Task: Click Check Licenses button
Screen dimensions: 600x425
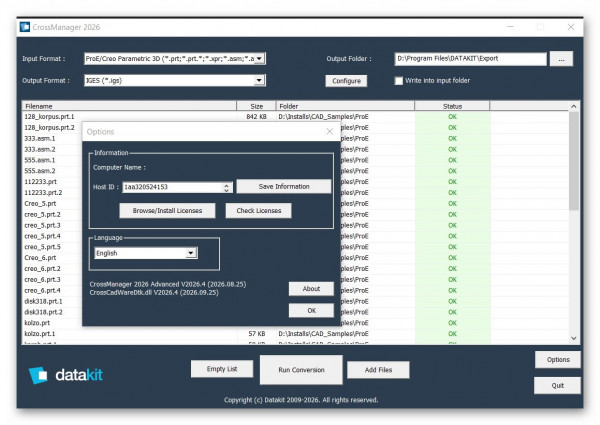Action: coord(259,211)
